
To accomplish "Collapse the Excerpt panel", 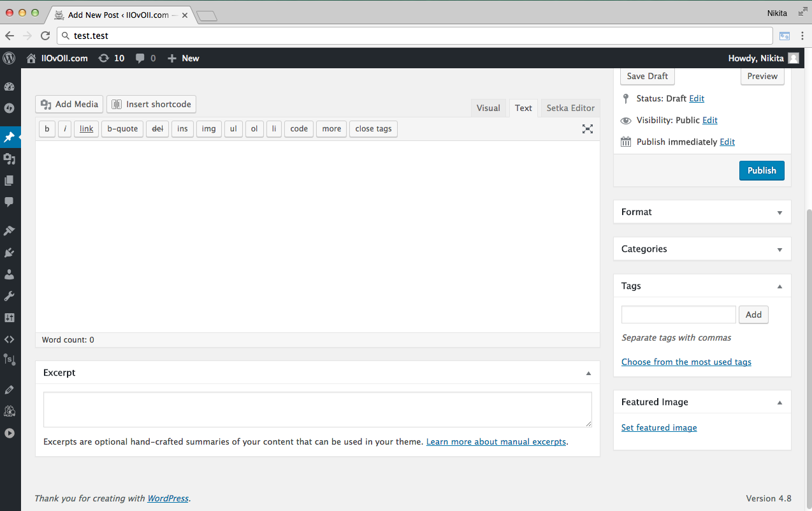I will [588, 373].
